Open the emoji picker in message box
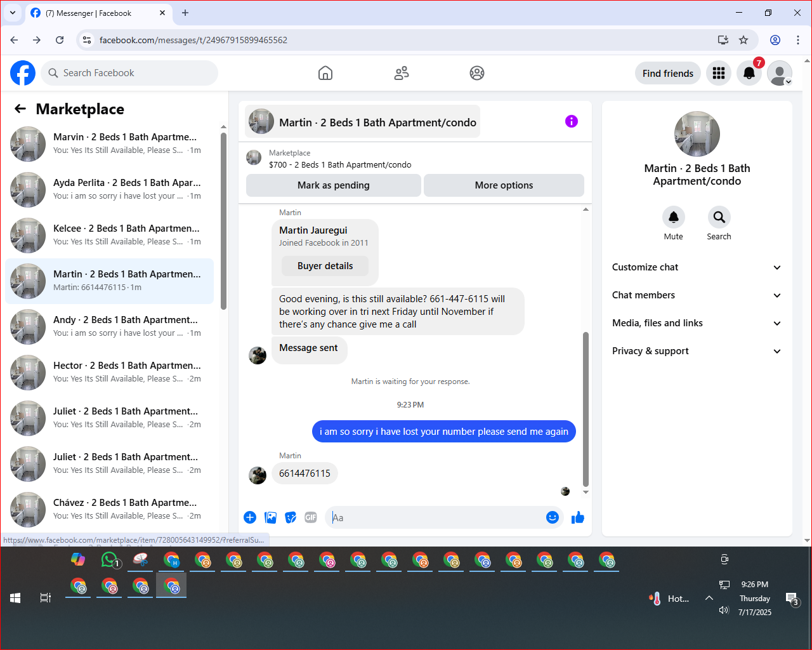 click(553, 517)
